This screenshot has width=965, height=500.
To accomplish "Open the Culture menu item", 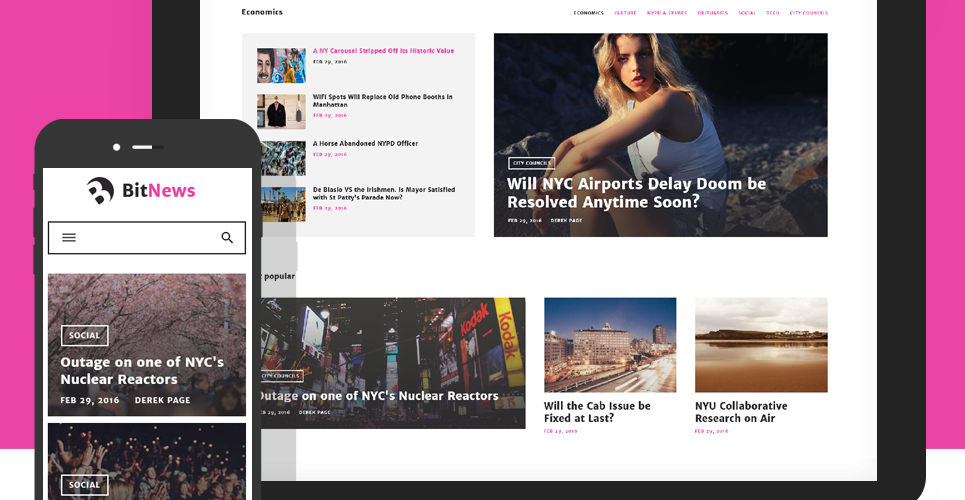I will [x=625, y=13].
